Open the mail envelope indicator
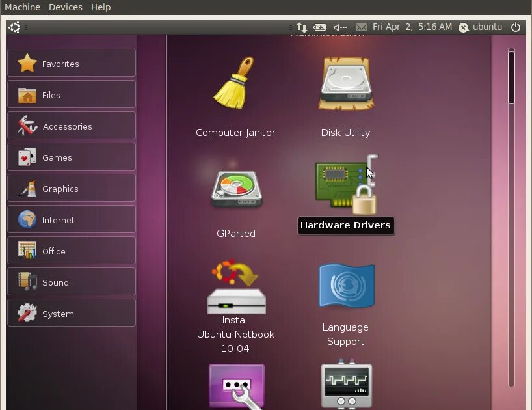532x410 pixels. point(362,27)
